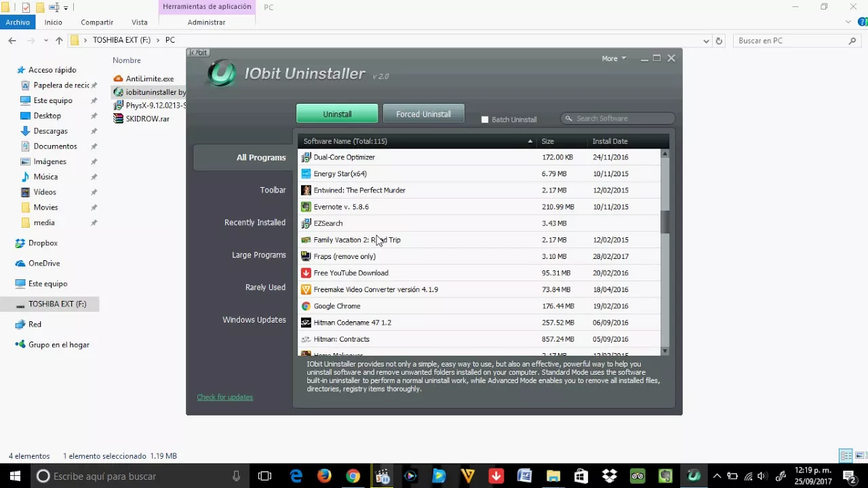Click the Family Vacation 2 program icon

tap(306, 240)
